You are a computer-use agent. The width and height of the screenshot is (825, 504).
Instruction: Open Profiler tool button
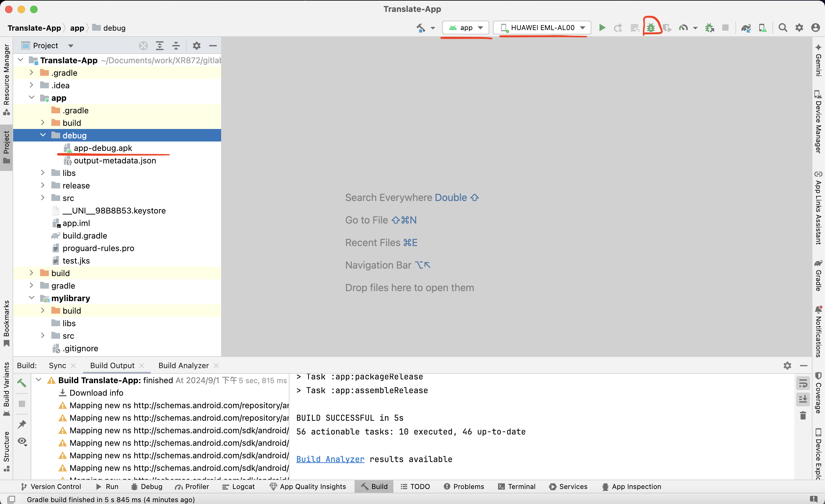click(192, 486)
